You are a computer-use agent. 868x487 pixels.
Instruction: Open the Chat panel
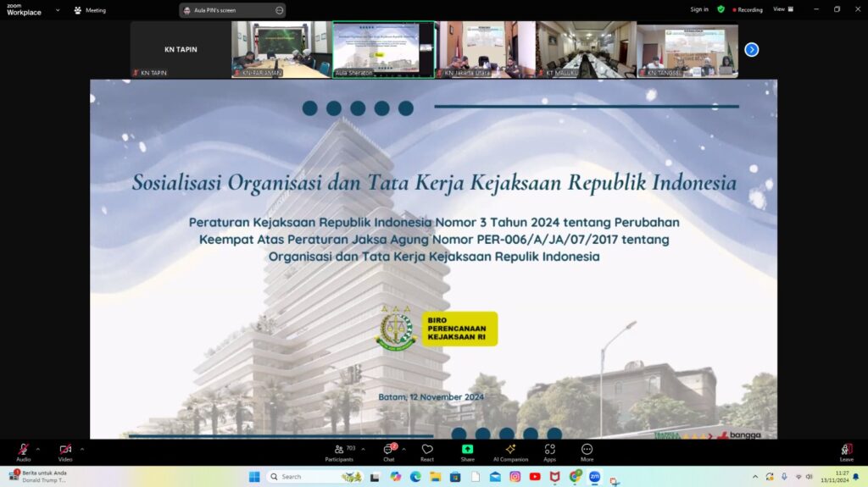point(389,451)
